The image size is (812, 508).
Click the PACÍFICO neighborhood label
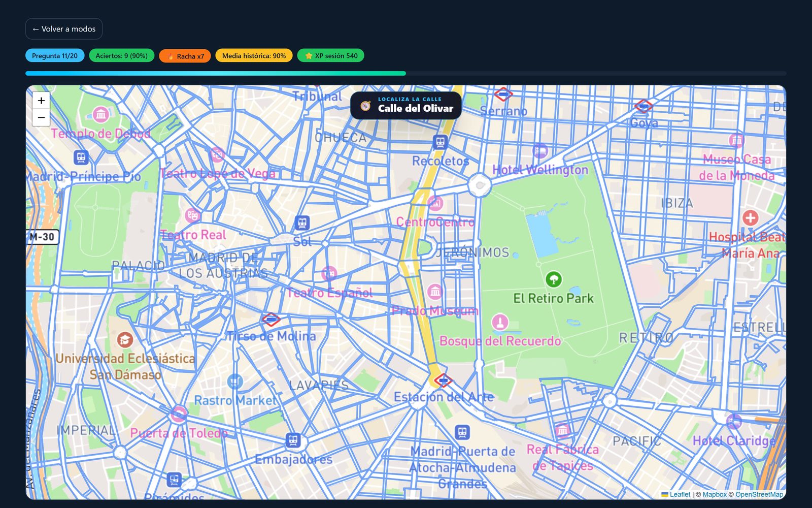point(637,441)
